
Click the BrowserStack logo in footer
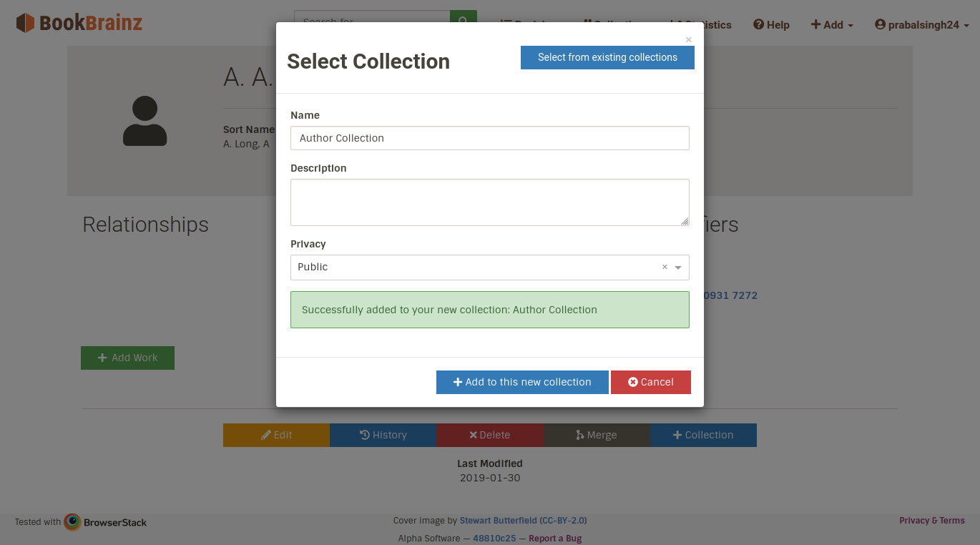(x=105, y=522)
